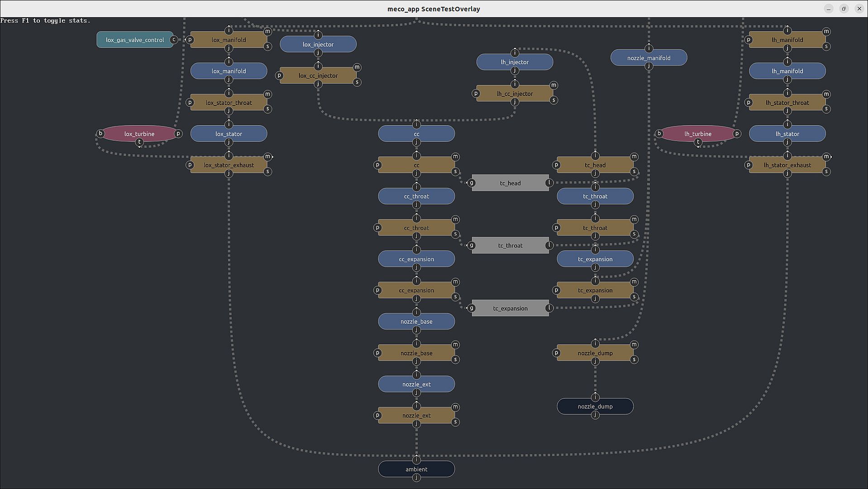Select the blue lh_injector node
The image size is (868, 489).
(x=515, y=62)
